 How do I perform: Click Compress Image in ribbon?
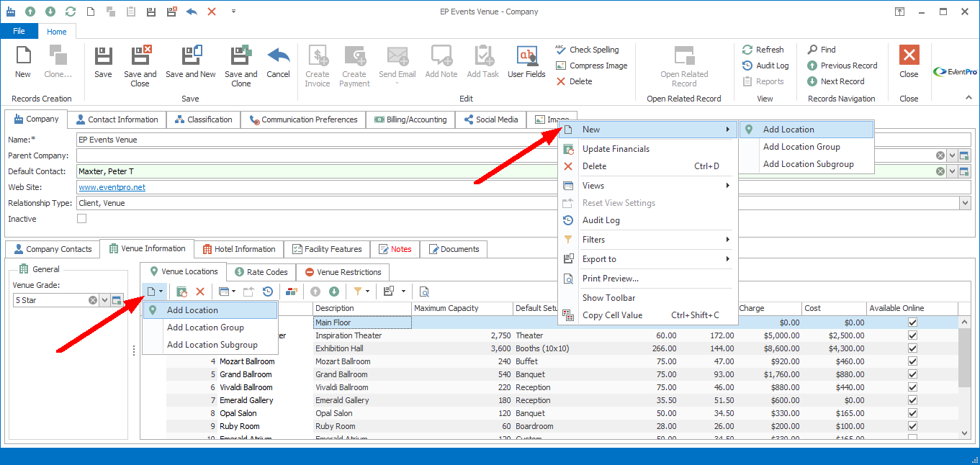tap(591, 66)
